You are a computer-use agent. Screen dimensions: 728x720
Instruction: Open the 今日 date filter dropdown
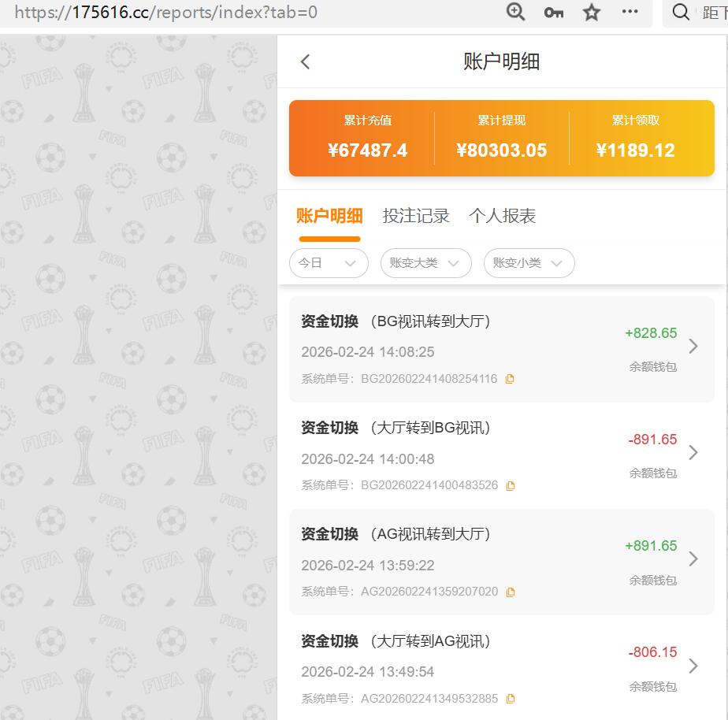click(329, 263)
